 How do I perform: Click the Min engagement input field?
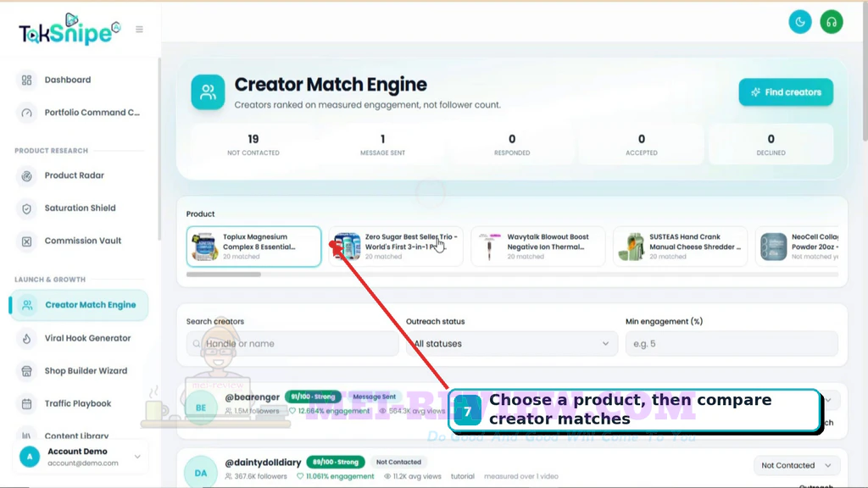732,344
